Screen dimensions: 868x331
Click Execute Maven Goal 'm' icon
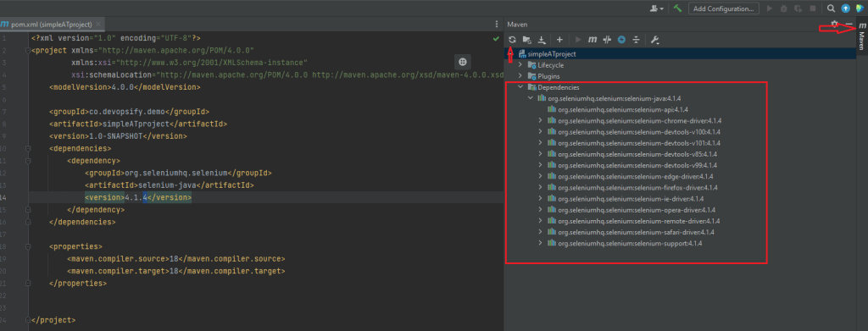coord(593,39)
